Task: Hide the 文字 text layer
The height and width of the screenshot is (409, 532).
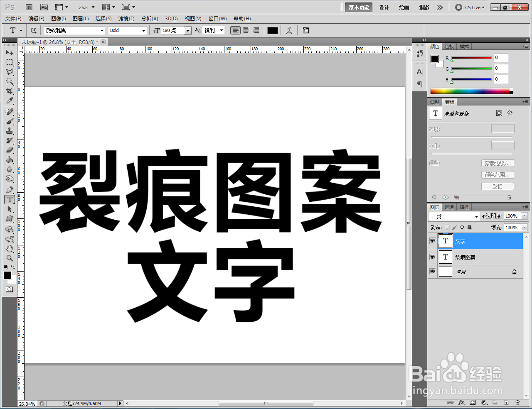Action: point(432,241)
